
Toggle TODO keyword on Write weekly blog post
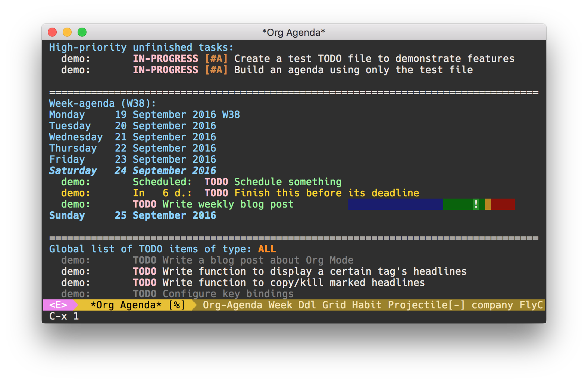coord(145,204)
